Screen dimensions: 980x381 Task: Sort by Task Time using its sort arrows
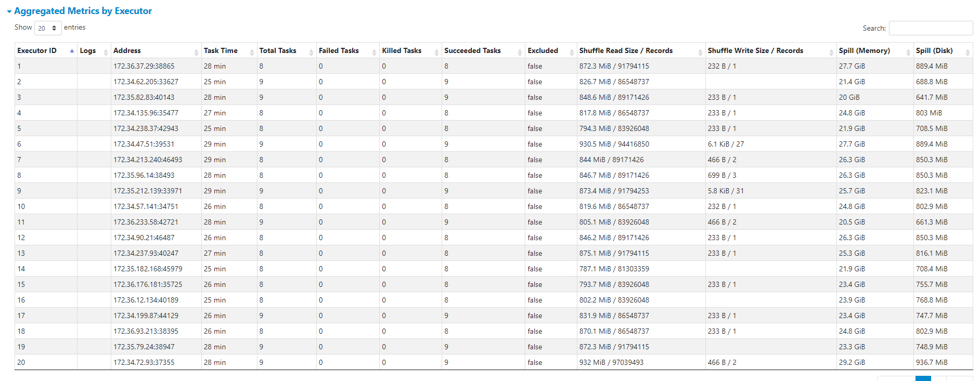click(x=252, y=51)
